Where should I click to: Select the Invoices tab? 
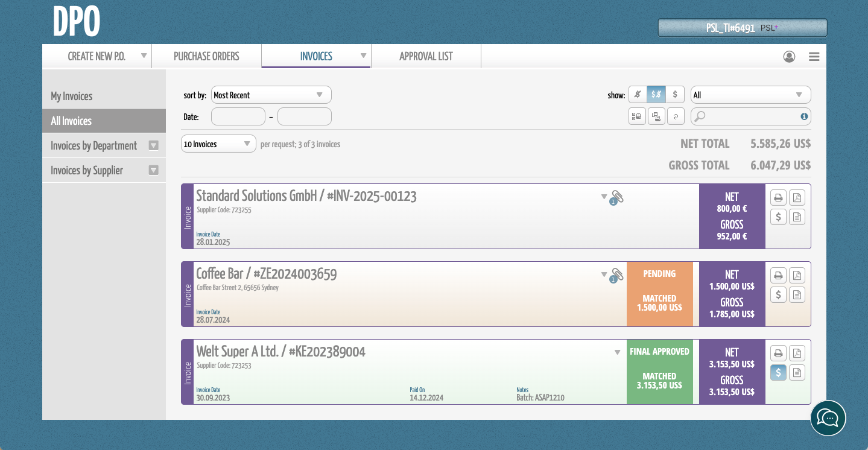point(316,56)
